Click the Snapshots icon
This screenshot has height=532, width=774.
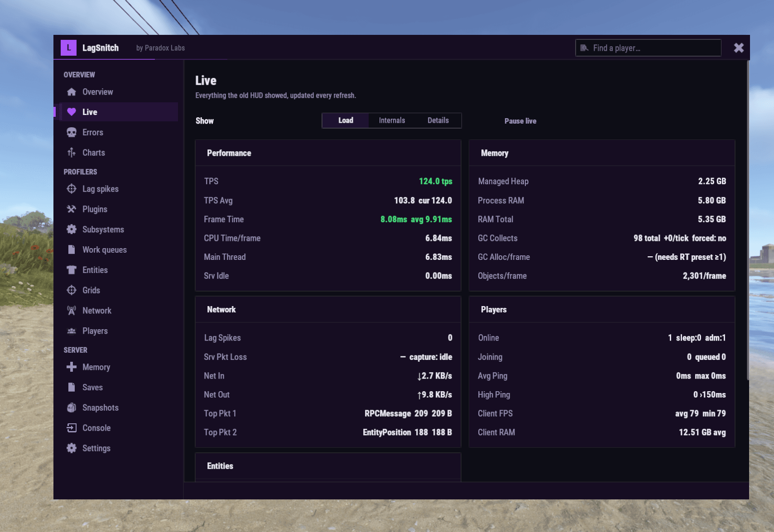coord(72,407)
